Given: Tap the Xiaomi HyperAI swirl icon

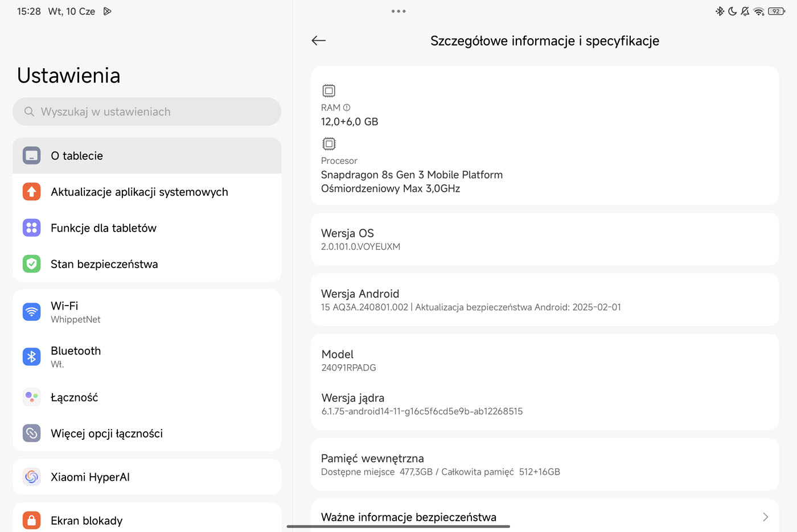Looking at the screenshot, I should point(32,477).
